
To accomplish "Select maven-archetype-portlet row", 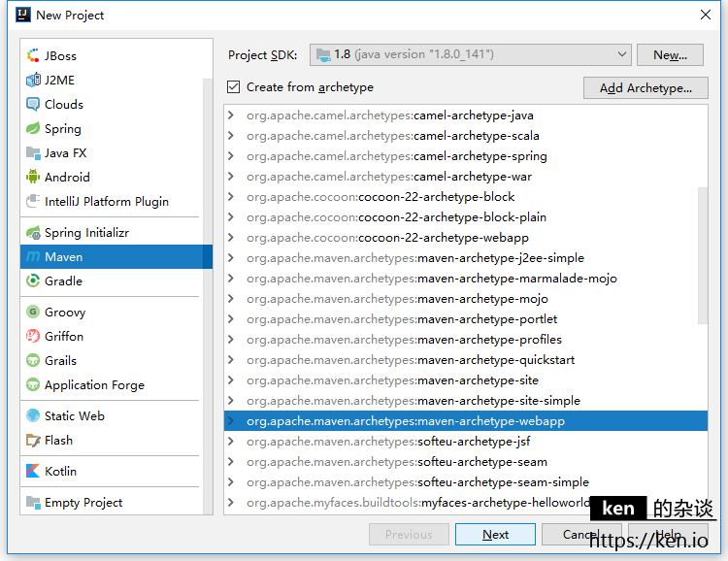I will click(465, 319).
